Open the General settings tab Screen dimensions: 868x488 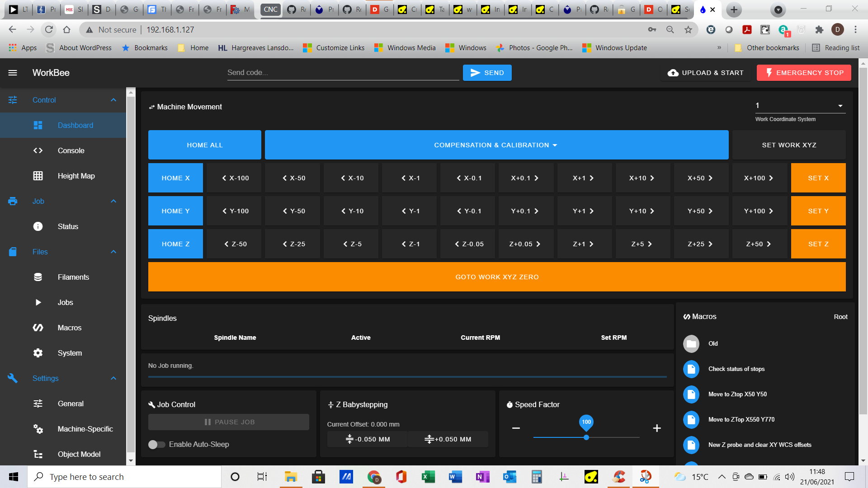click(x=71, y=404)
